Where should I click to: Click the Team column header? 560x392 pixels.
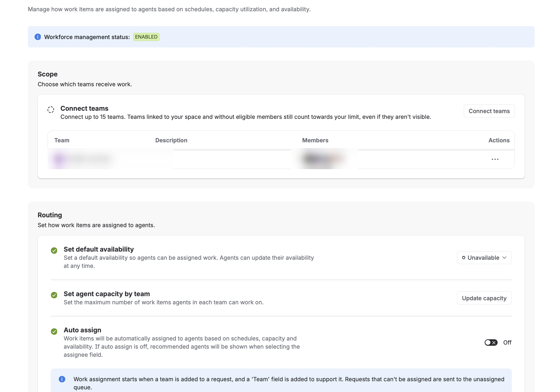pos(62,140)
